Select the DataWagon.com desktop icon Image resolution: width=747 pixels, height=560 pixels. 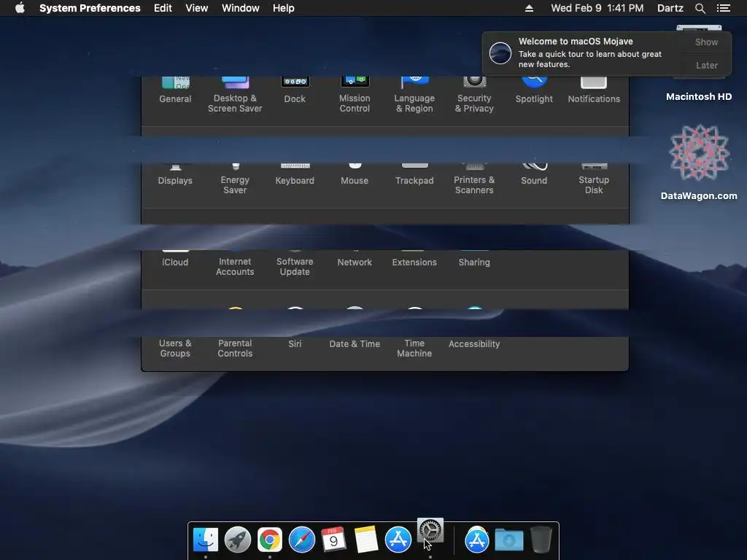699,163
